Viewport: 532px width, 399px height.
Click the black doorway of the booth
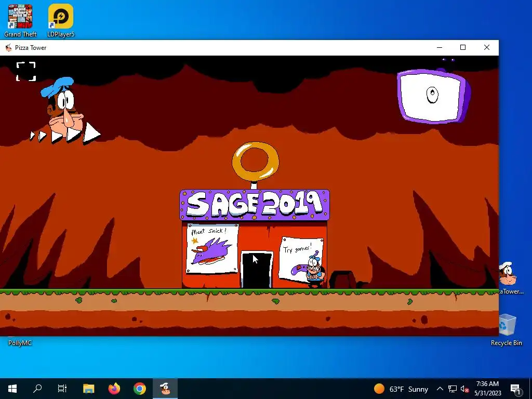pyautogui.click(x=257, y=270)
